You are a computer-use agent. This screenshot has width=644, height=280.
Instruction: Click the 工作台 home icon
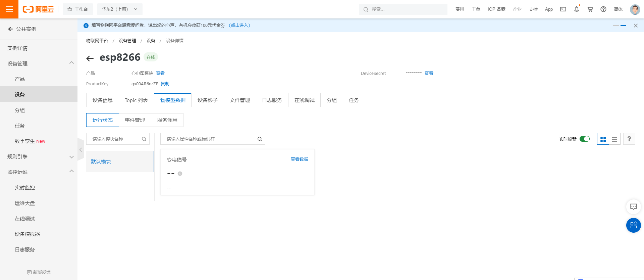[69, 9]
